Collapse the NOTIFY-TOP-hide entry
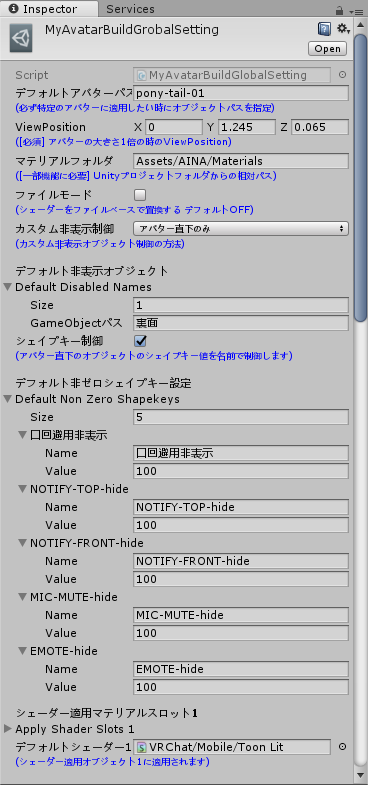Screen dimensions: 368x785 pos(23,489)
